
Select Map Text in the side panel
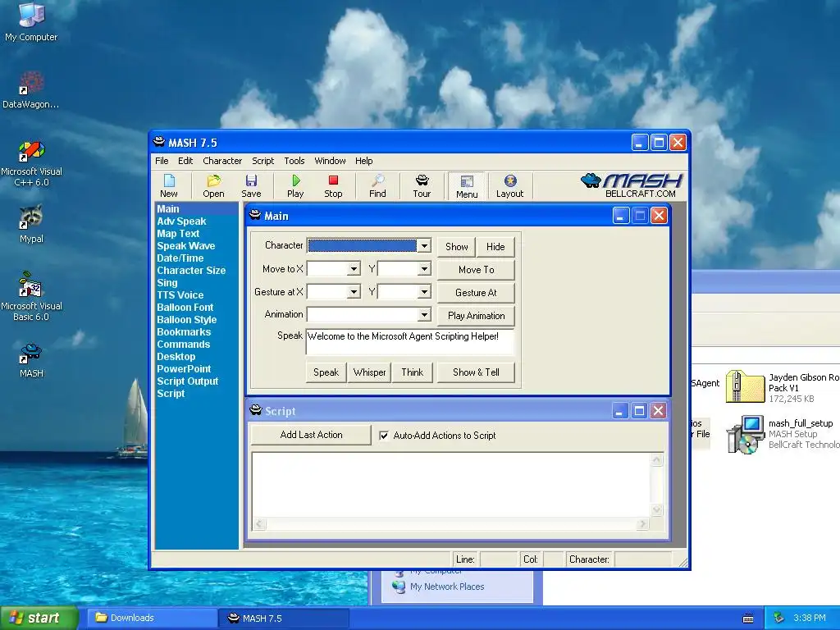[x=178, y=234]
